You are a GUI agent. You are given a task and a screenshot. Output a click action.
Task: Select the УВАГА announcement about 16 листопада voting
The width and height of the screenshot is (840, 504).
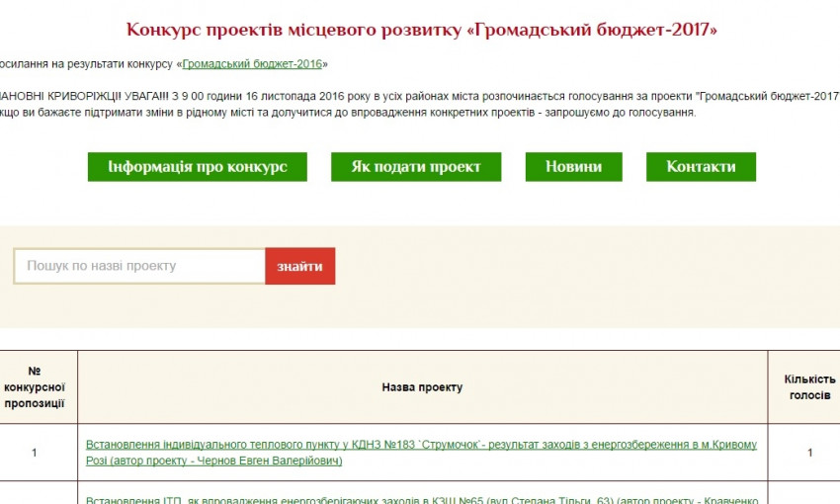[x=420, y=97]
